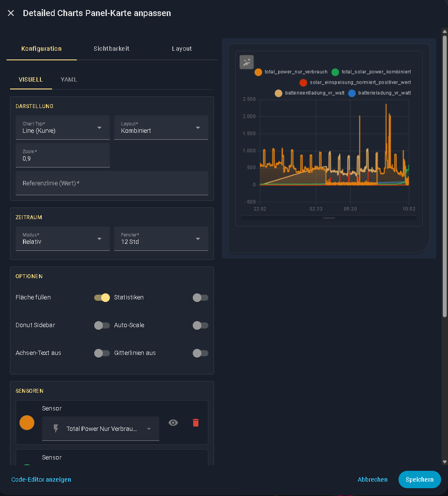This screenshot has width=448, height=496.
Task: Click the orange color swatch for first sensor
Action: [x=27, y=423]
